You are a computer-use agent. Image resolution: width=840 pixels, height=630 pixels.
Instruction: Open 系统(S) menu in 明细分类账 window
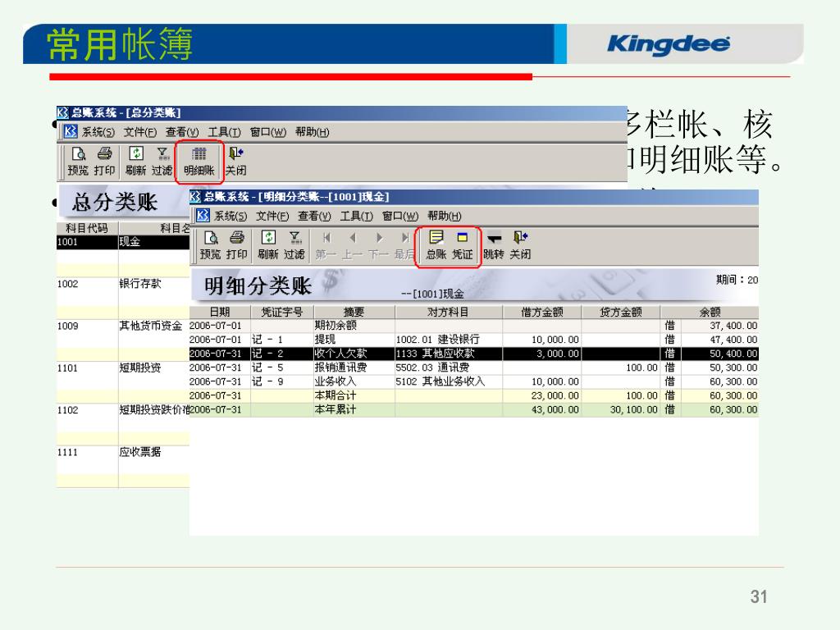(231, 216)
